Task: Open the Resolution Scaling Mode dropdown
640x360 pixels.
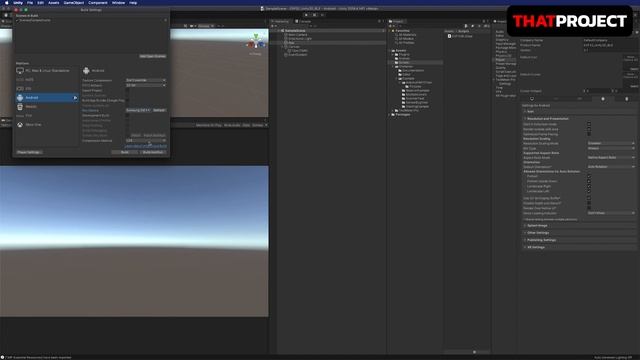Action: 611,143
